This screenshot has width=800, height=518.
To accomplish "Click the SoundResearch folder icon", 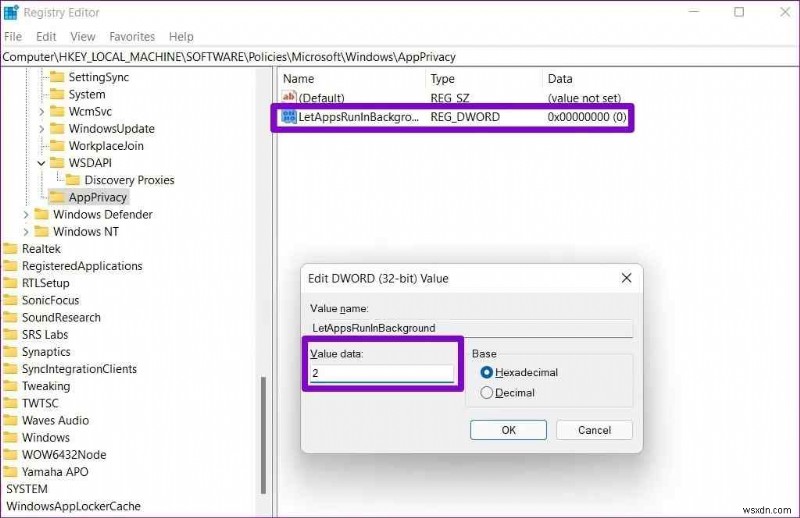I will pos(10,317).
